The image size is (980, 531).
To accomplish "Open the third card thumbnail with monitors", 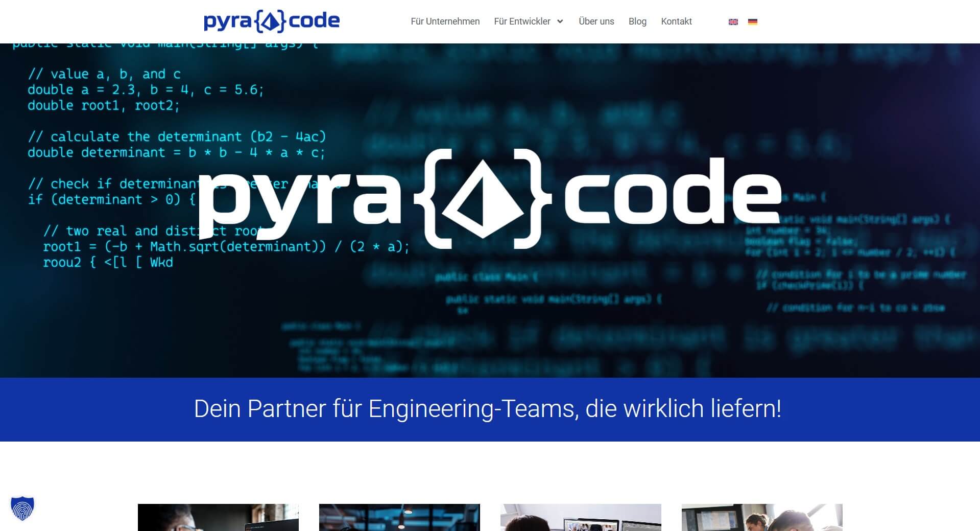I will coord(581,517).
